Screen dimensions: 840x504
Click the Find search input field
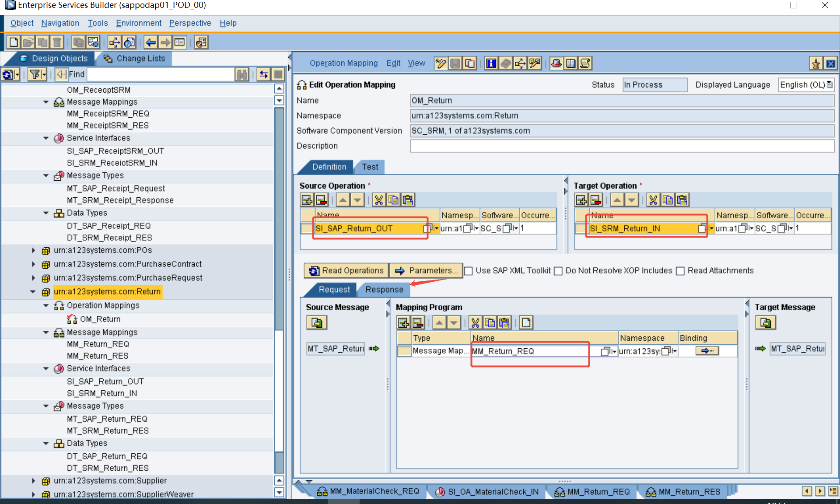tap(161, 74)
